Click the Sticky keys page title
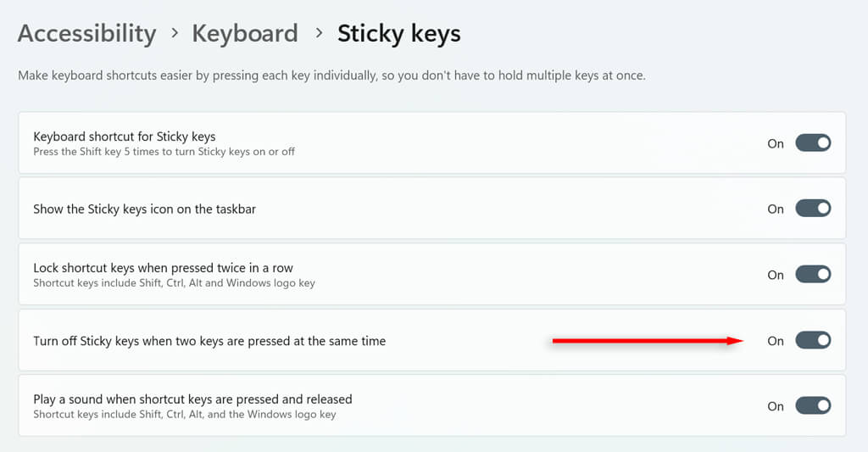 pyautogui.click(x=398, y=34)
